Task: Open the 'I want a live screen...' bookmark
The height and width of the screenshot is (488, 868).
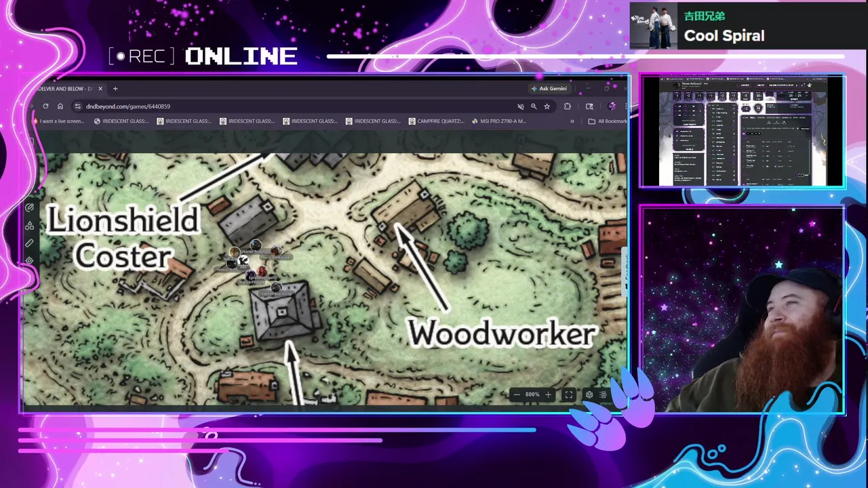Action: (58, 121)
